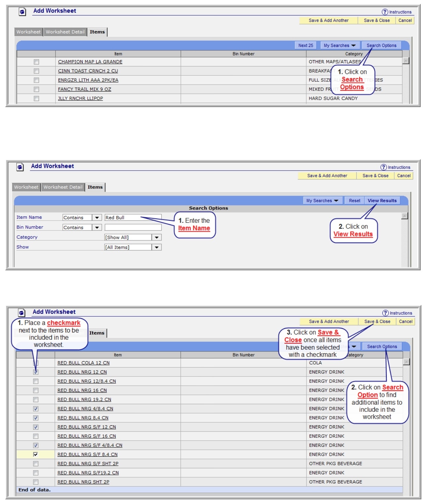
Task: Click the View Results button
Action: click(382, 201)
